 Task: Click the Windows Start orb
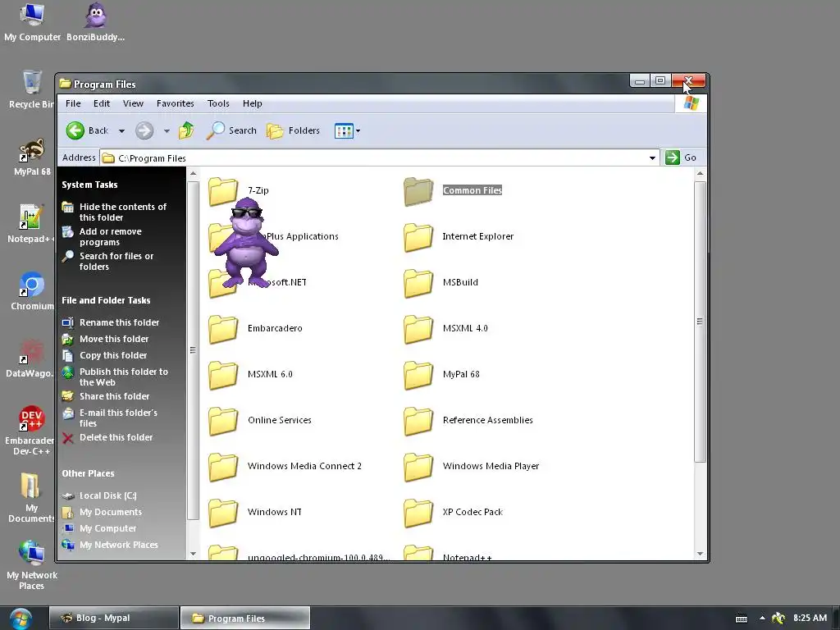[x=21, y=619]
